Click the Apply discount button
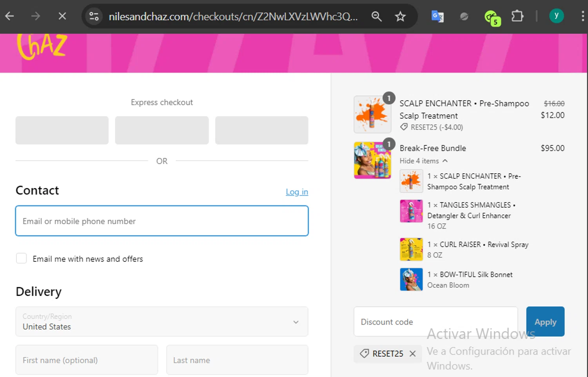Viewport: 588px width, 377px height. (x=545, y=321)
